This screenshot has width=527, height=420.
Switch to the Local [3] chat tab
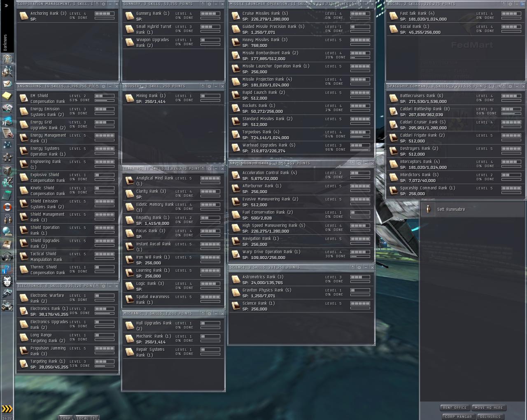87,418
